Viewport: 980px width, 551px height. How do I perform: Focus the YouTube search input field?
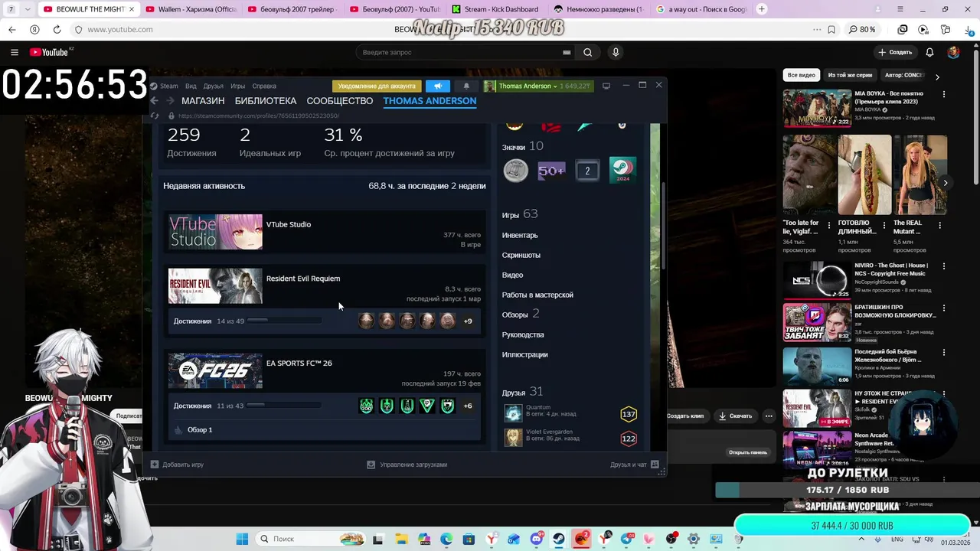coord(465,52)
